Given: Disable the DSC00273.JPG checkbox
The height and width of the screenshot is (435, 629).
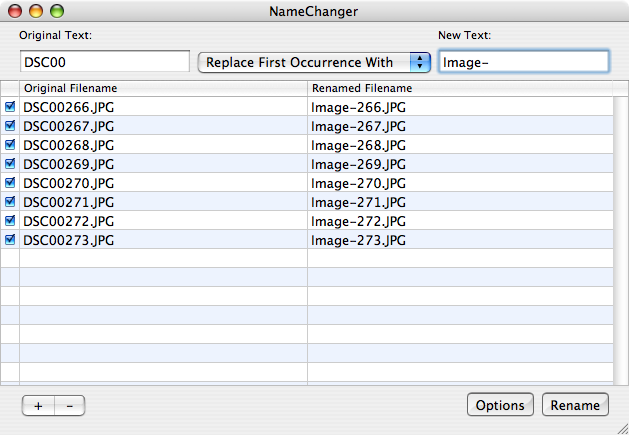Looking at the screenshot, I should pyautogui.click(x=10, y=240).
